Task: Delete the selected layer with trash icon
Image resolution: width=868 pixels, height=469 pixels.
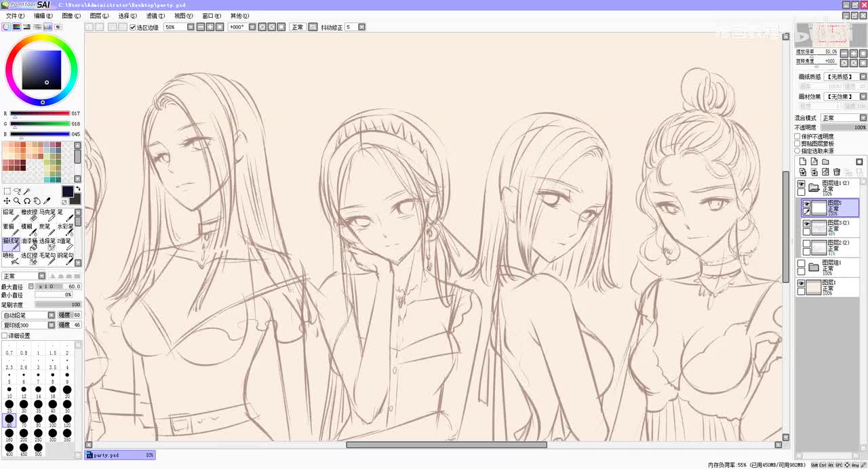Action: pos(836,171)
